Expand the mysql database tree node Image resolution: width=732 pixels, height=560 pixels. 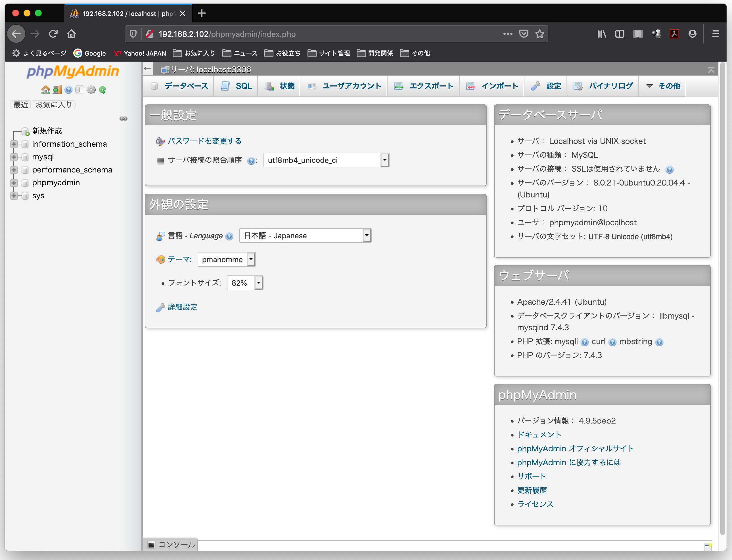[14, 157]
